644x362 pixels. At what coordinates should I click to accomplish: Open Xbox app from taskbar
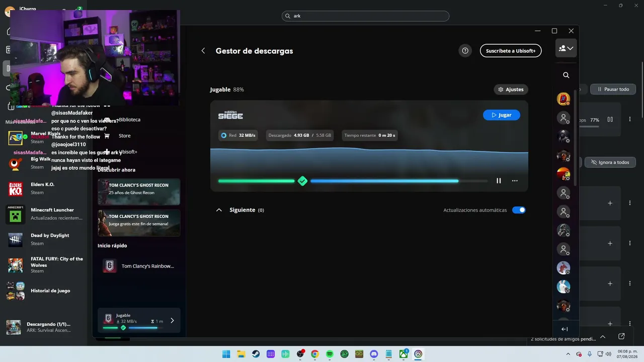coord(404,354)
